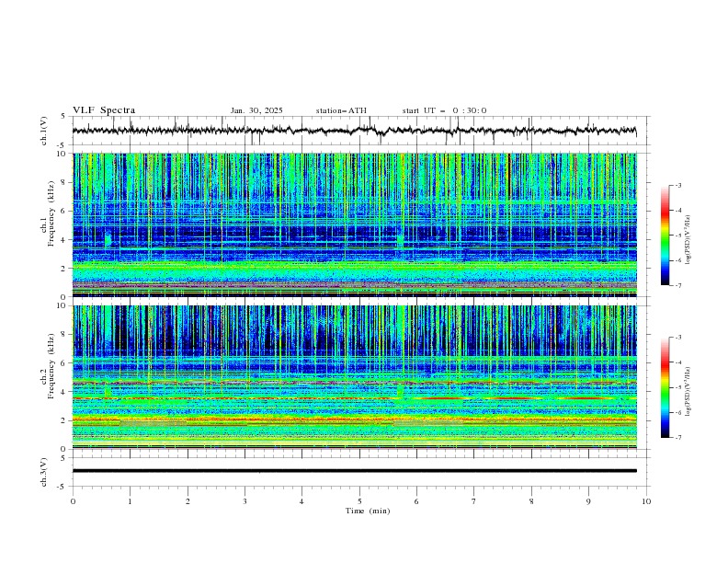Click the "ch.1(V)" axis label
Viewport: 728px width, 563px height.
44,131
